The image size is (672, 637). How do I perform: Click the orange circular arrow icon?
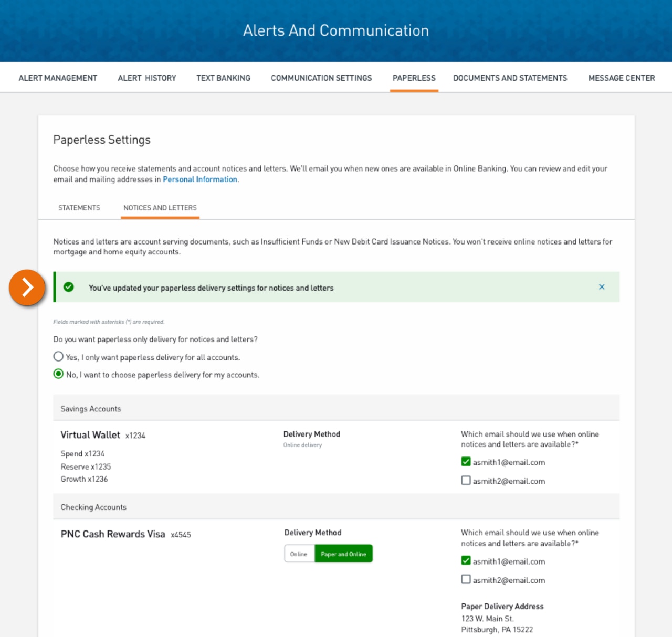click(27, 288)
